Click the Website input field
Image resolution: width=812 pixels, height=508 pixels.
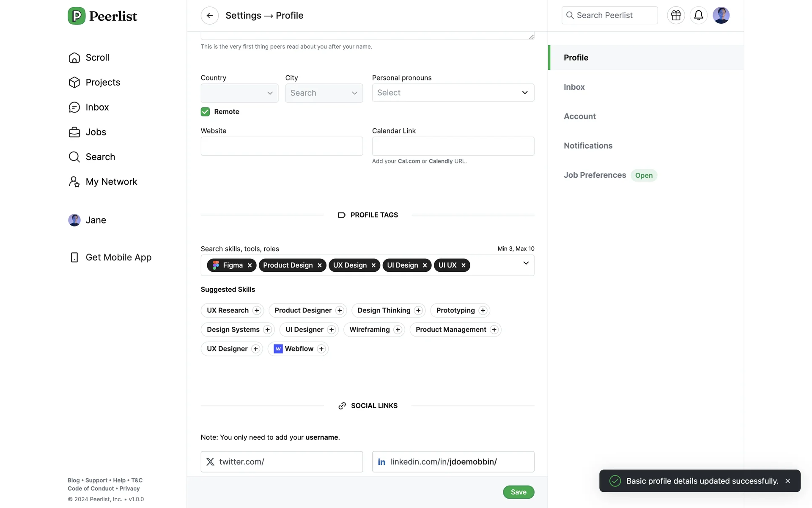click(282, 146)
